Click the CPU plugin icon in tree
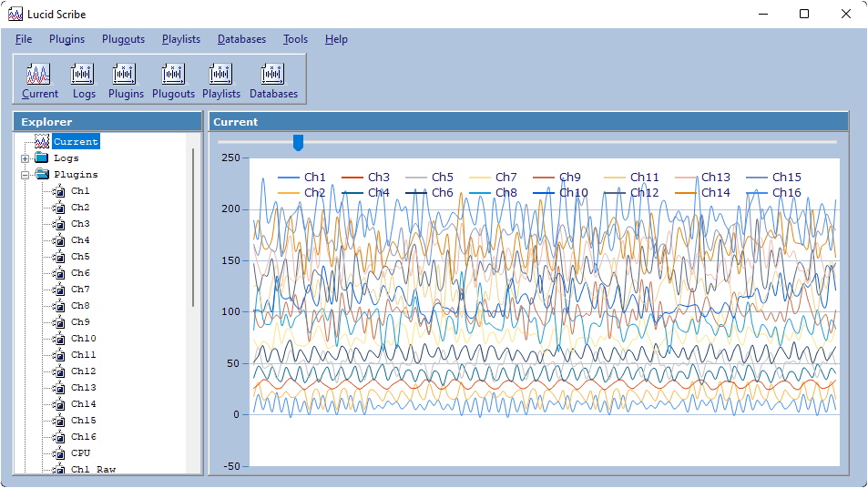This screenshot has width=868, height=488. (x=58, y=454)
